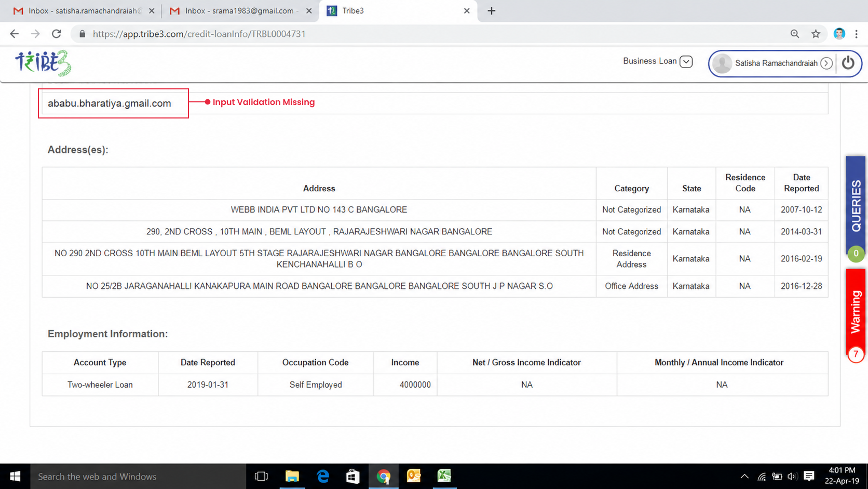Click date 2007-10-12 cell

coord(801,210)
